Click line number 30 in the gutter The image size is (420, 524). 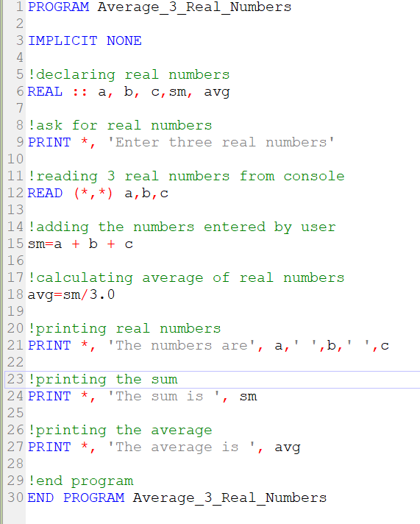tap(15, 498)
